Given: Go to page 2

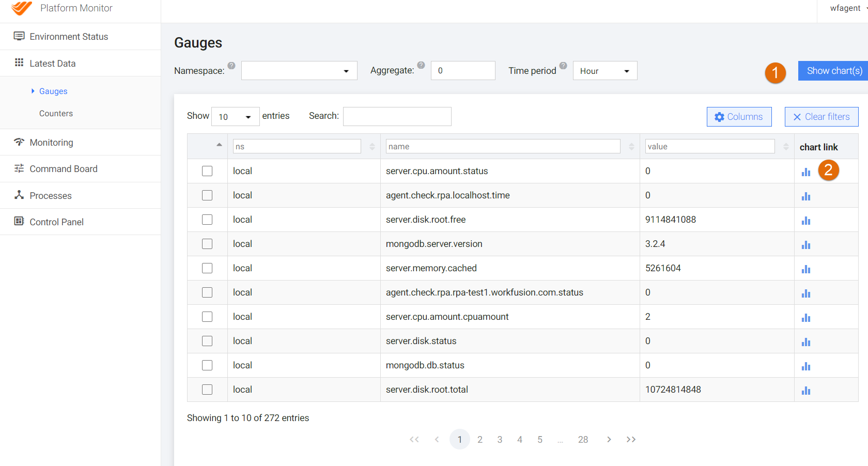Looking at the screenshot, I should 480,439.
